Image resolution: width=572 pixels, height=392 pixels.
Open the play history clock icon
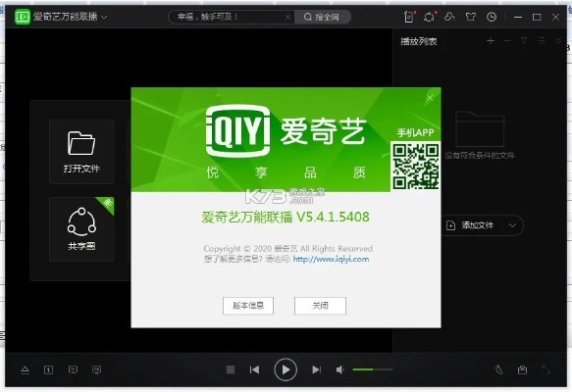[492, 17]
